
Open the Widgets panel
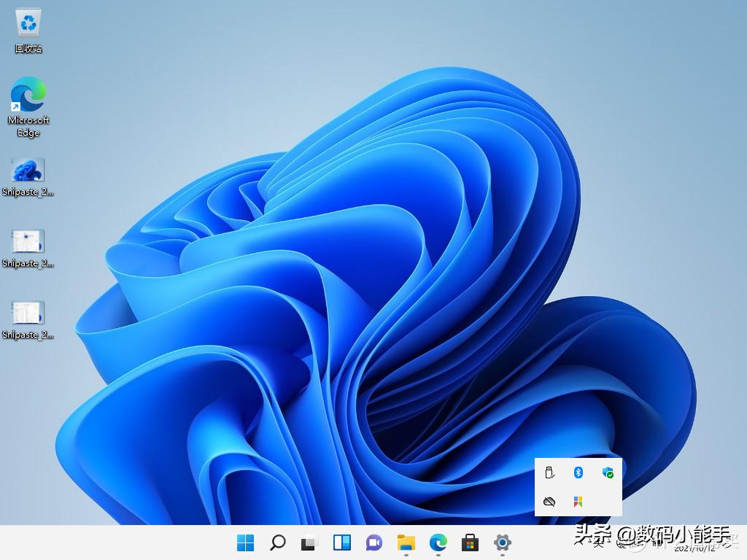pos(341,542)
